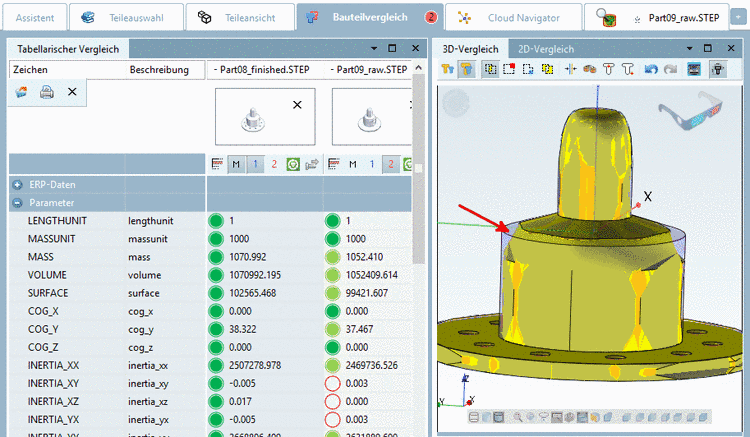Screen dimensions: 750x437
Task: Open the Assistent tab
Action: [x=34, y=18]
